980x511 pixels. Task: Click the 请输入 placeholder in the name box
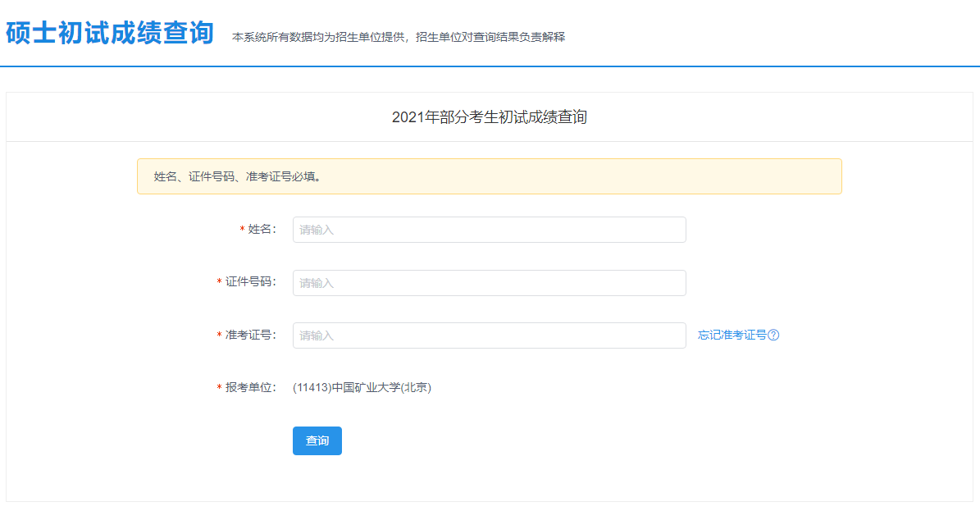[x=320, y=230]
